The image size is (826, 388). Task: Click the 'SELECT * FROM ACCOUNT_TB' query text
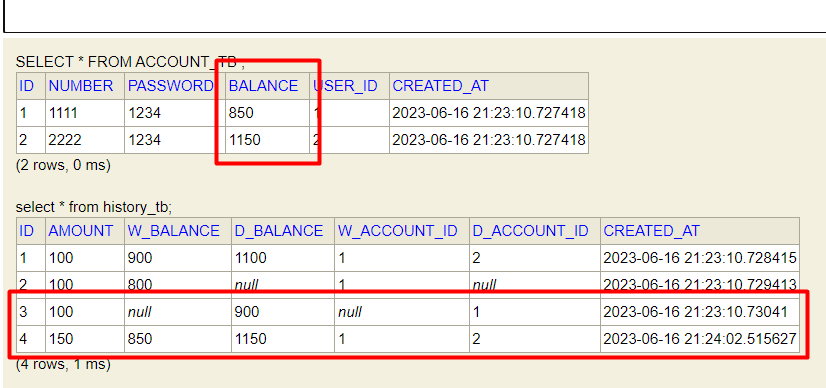pos(130,62)
